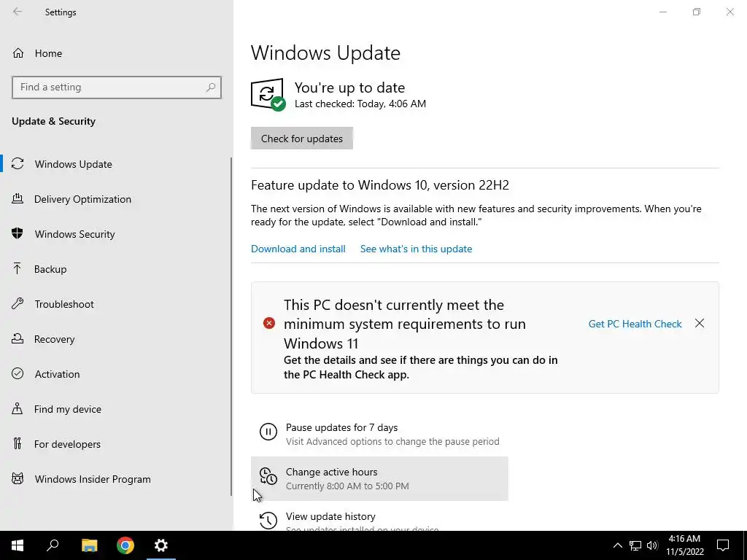Screen dimensions: 747x560
Task: Show hidden system tray icons chevron
Action: click(617, 545)
